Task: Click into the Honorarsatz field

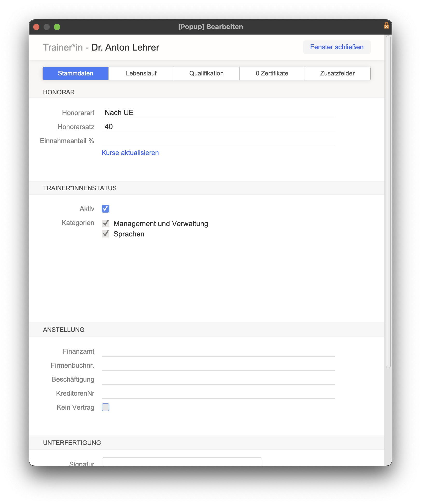Action: [x=218, y=127]
